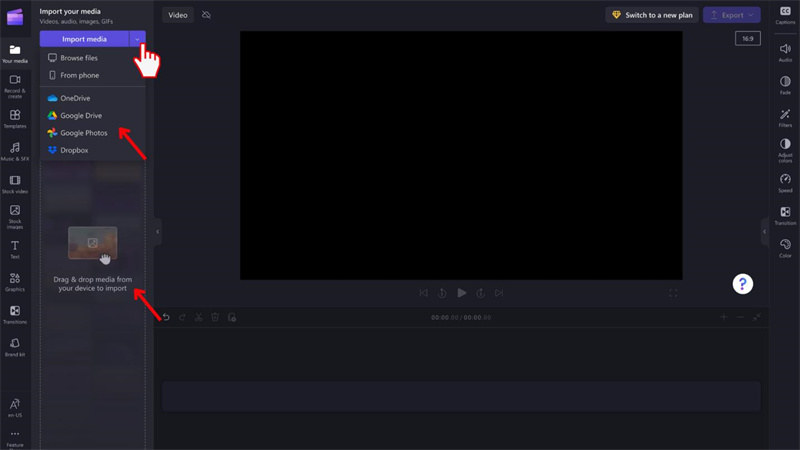Image resolution: width=800 pixels, height=450 pixels.
Task: Open Music & SFX library
Action: tap(15, 151)
